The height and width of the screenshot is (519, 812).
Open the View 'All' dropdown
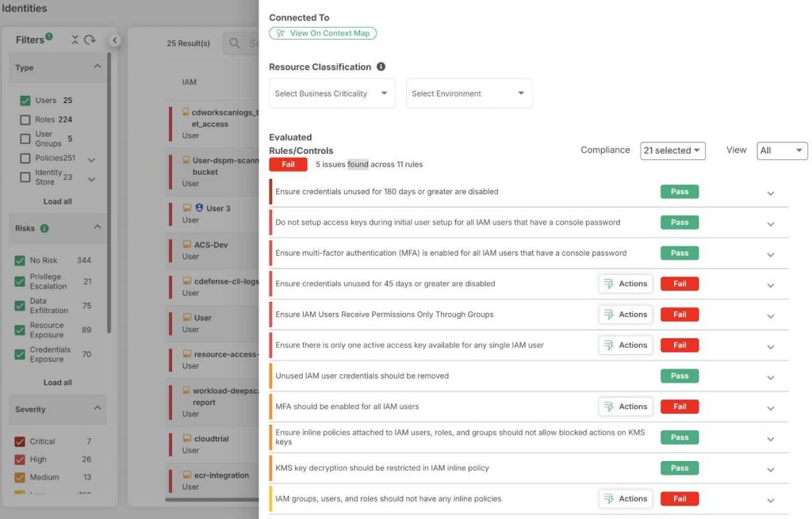(782, 151)
